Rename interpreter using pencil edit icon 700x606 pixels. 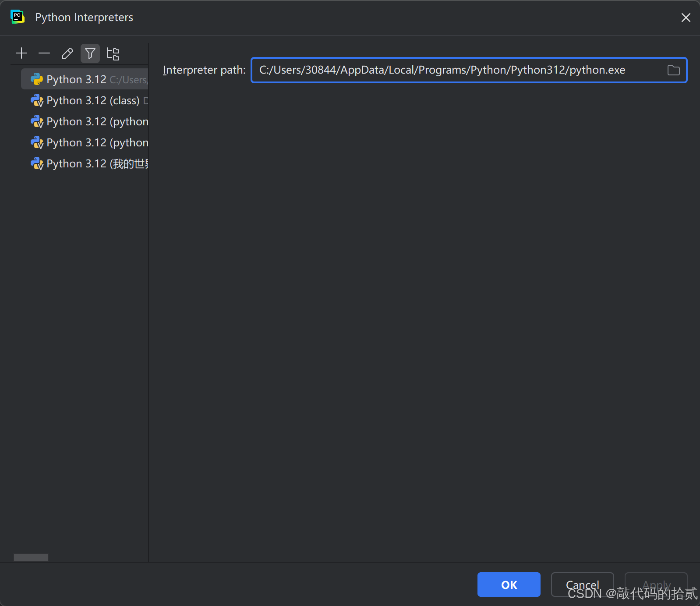pyautogui.click(x=67, y=53)
